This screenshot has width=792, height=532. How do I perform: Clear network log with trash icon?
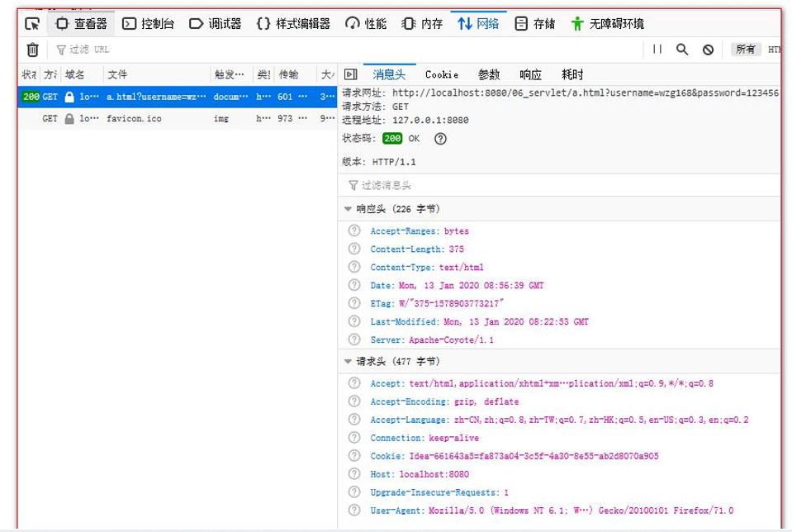click(32, 50)
